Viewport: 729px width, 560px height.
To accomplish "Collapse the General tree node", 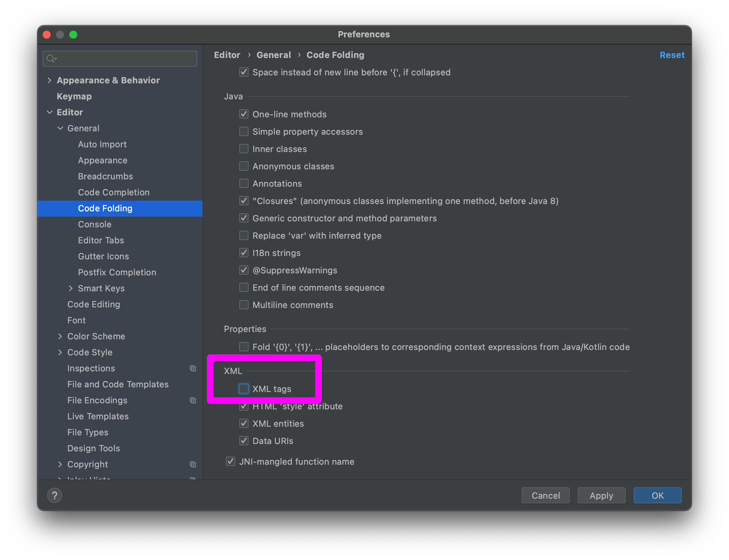I will (x=60, y=128).
